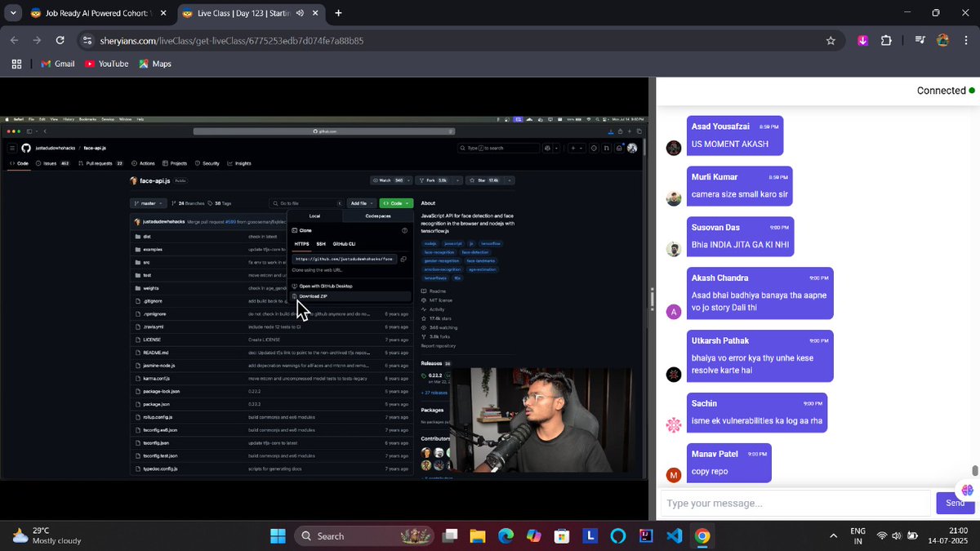Close the Job Ready AI Powered Cohort tab
Viewport: 980px width, 551px height.
pyautogui.click(x=163, y=13)
